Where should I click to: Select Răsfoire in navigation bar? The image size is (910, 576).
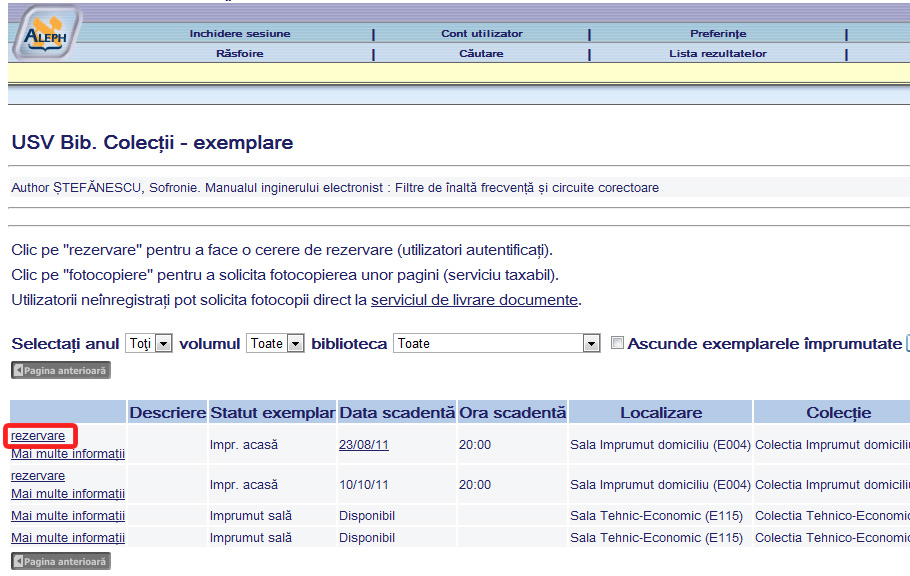point(240,54)
